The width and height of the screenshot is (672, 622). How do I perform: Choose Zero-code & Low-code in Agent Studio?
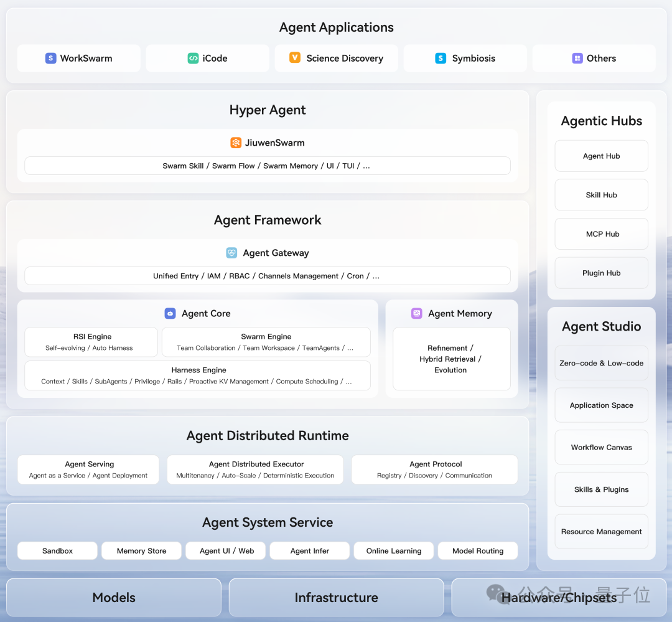tap(601, 363)
